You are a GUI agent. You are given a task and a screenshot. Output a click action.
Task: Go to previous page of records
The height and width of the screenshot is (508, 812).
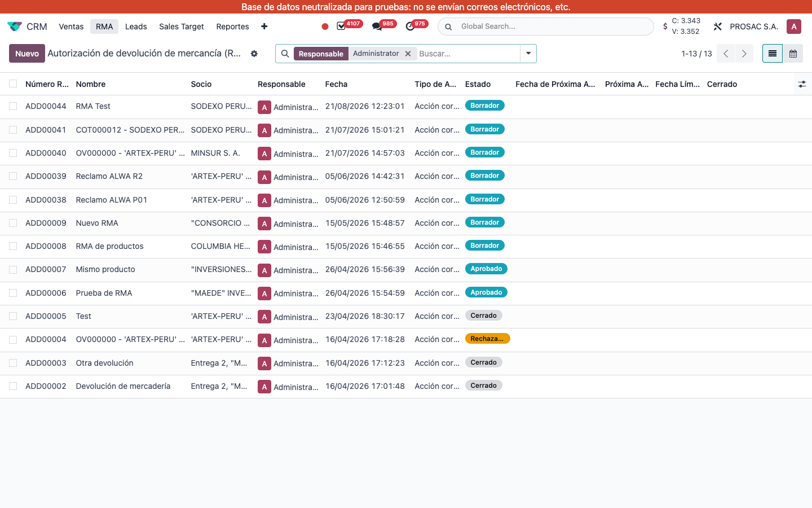pyautogui.click(x=726, y=54)
